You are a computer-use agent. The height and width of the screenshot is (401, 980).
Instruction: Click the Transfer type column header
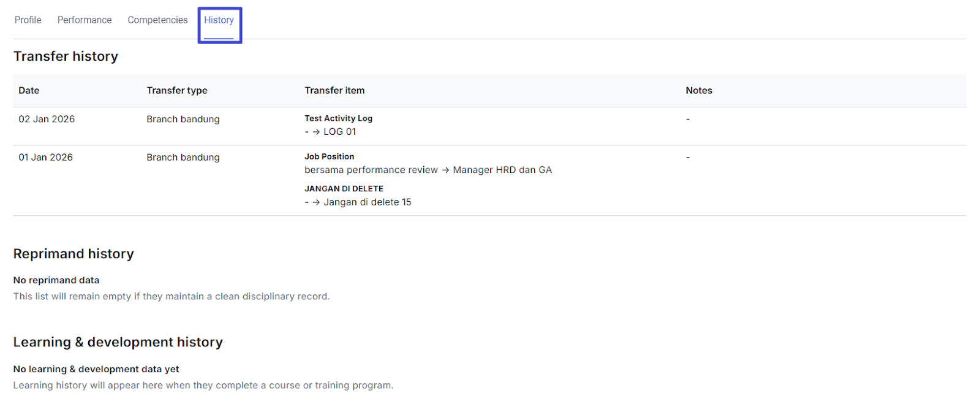pyautogui.click(x=177, y=91)
